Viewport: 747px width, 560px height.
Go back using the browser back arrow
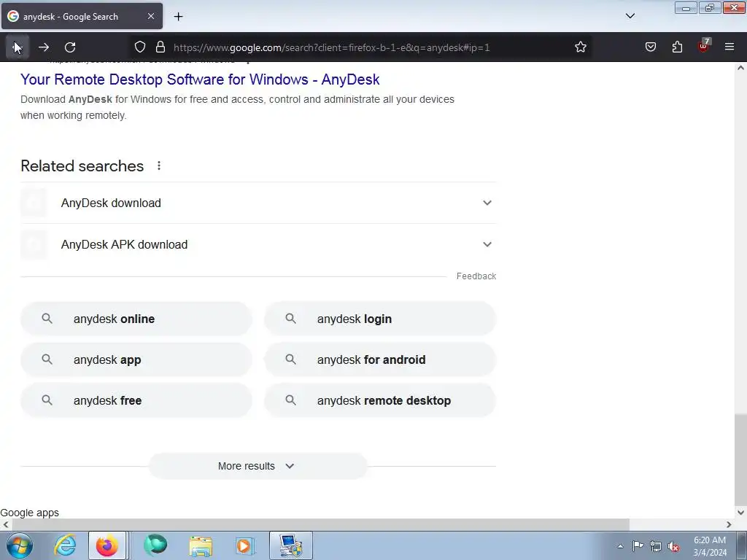[x=18, y=47]
